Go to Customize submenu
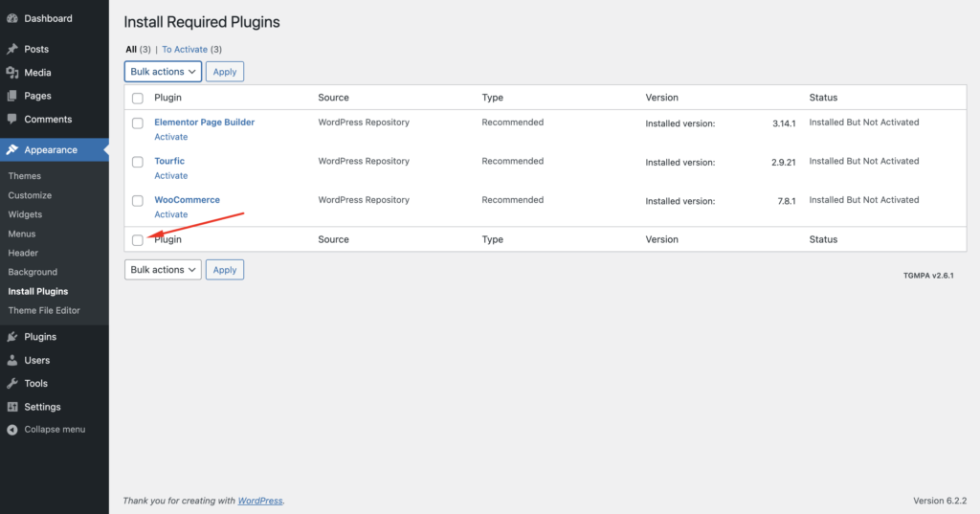980x514 pixels. pos(30,195)
